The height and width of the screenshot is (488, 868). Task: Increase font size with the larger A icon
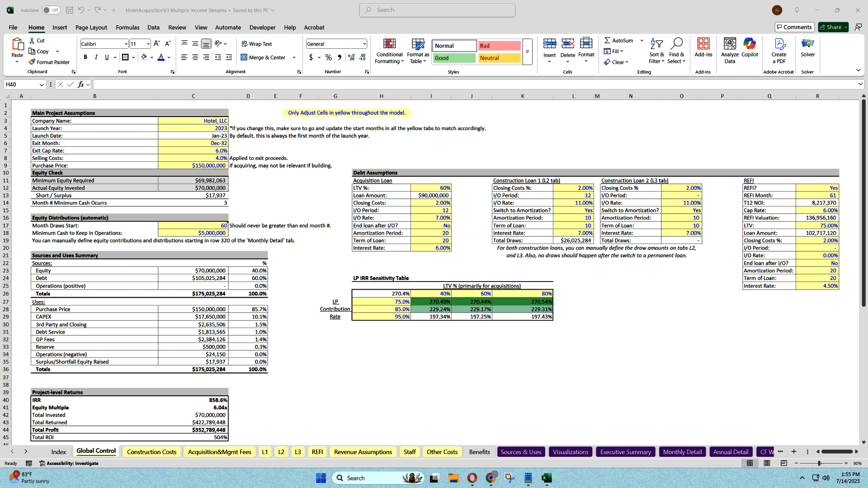tap(156, 43)
